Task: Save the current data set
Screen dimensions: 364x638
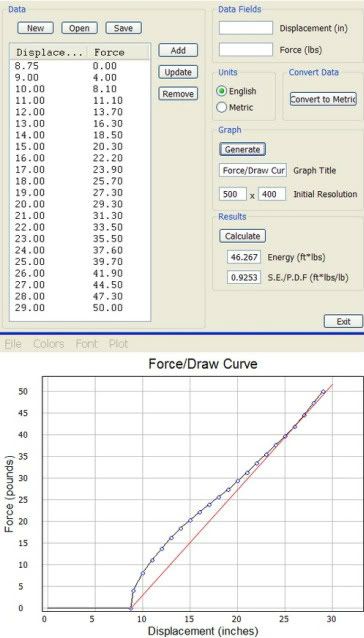Action: click(x=123, y=28)
